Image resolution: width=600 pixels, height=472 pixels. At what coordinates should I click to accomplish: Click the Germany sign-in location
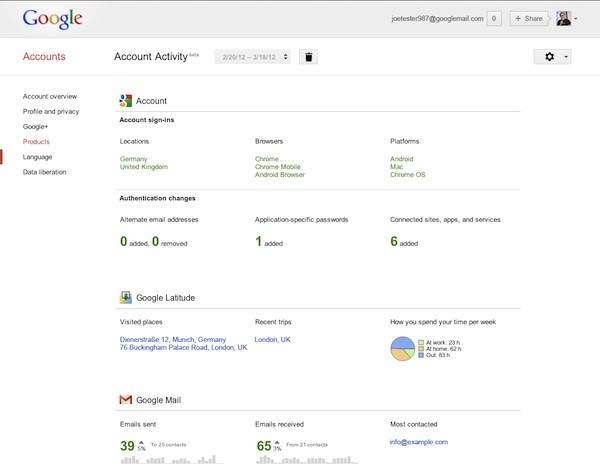click(x=134, y=159)
